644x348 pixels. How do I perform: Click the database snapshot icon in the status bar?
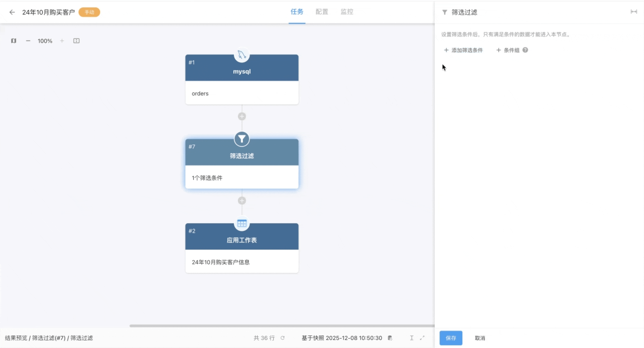pyautogui.click(x=390, y=338)
